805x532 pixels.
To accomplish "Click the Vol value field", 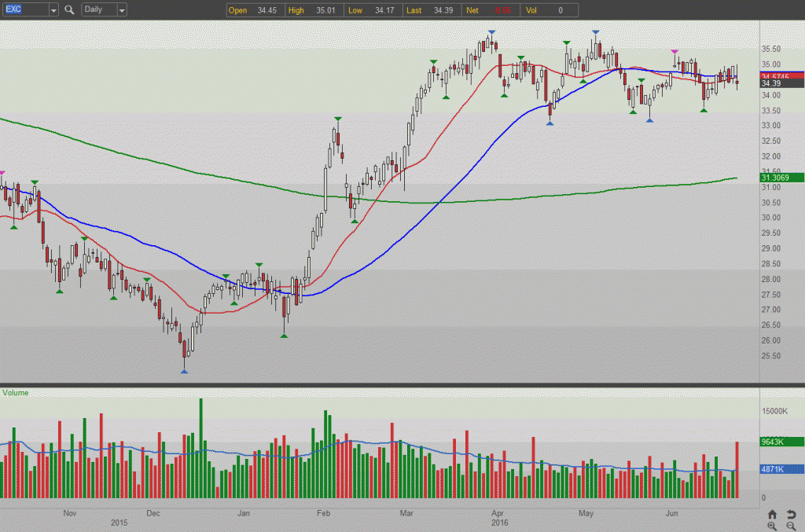I will [560, 10].
